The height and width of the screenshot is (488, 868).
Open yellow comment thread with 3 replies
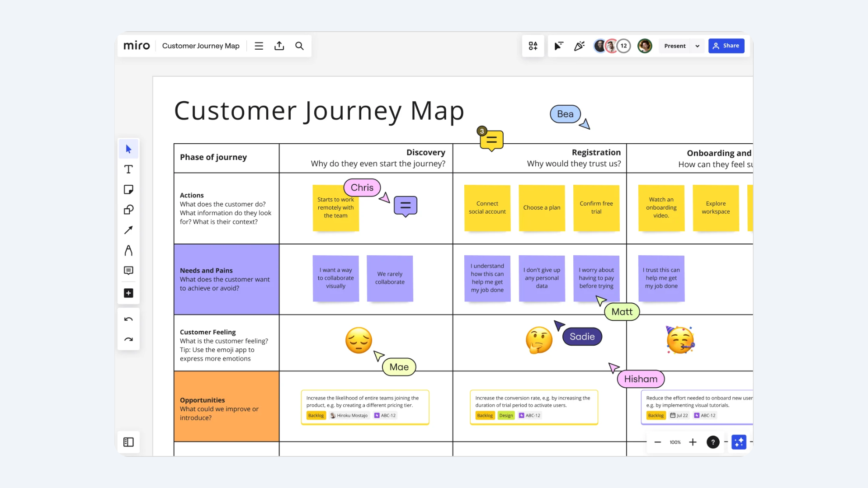[491, 141]
